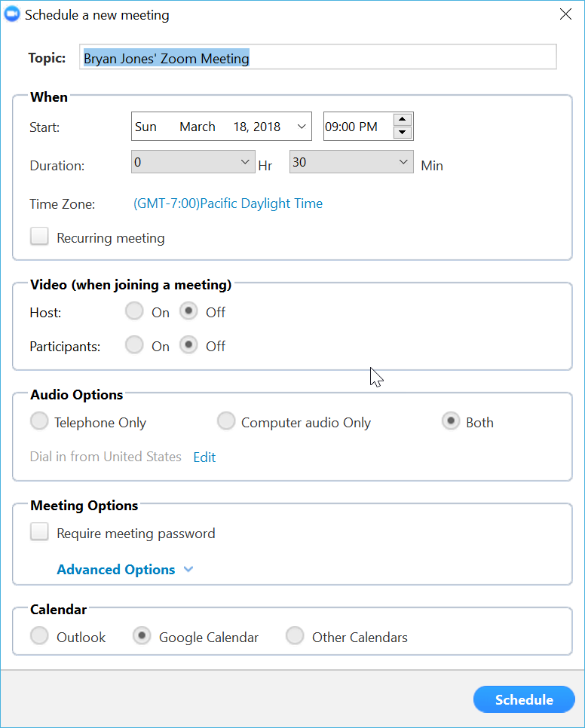585x728 pixels.
Task: Click the Pacific Daylight Time zone link
Action: pyautogui.click(x=228, y=203)
